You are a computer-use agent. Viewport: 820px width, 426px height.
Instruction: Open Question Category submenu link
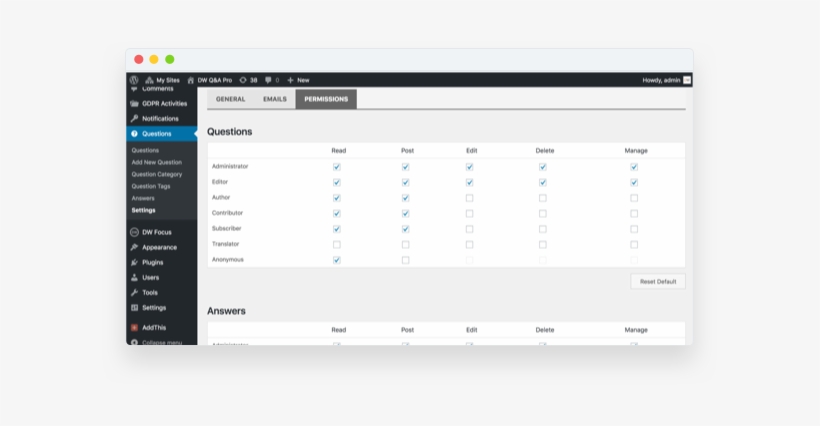coord(157,174)
